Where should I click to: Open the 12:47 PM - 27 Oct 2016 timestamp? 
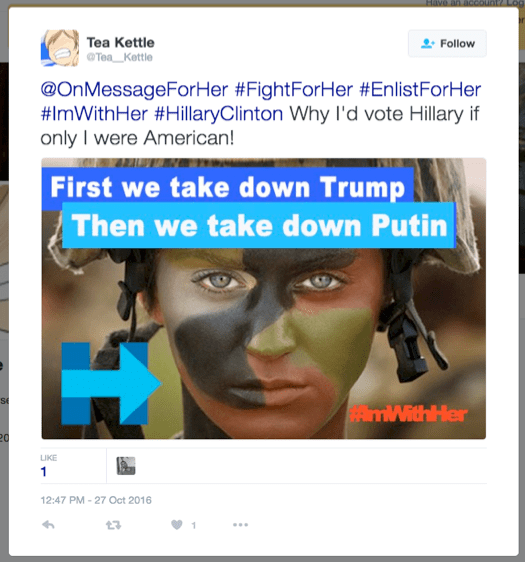[x=96, y=500]
